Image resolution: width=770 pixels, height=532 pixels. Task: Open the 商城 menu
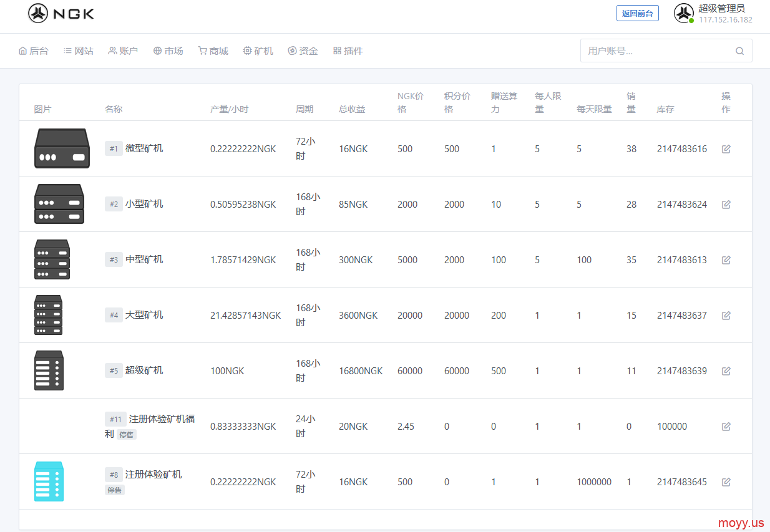(x=213, y=51)
